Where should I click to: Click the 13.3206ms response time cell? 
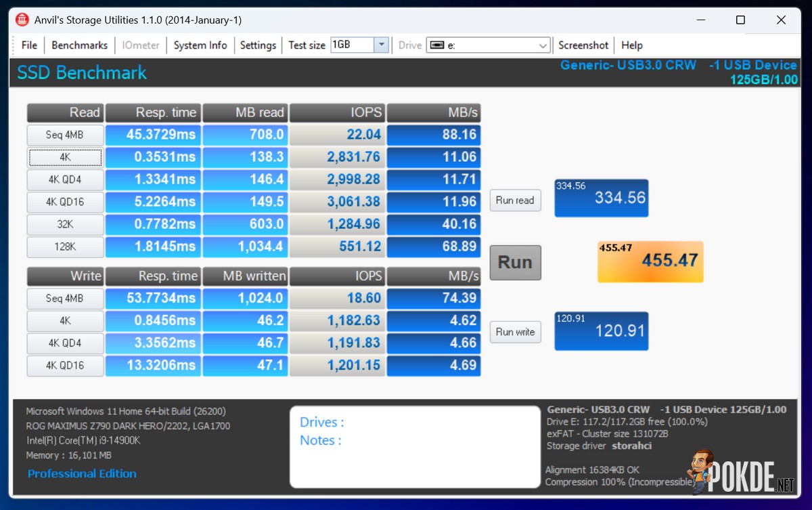click(x=153, y=366)
